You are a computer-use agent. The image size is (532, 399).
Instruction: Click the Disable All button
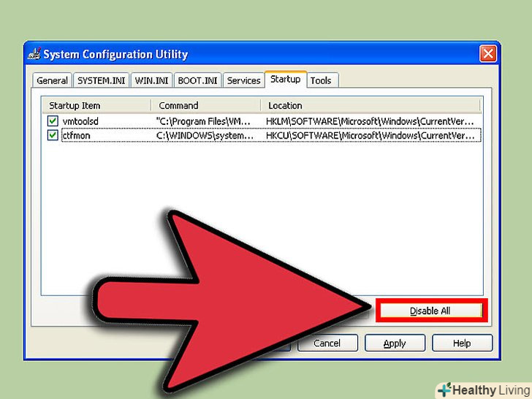pyautogui.click(x=430, y=311)
